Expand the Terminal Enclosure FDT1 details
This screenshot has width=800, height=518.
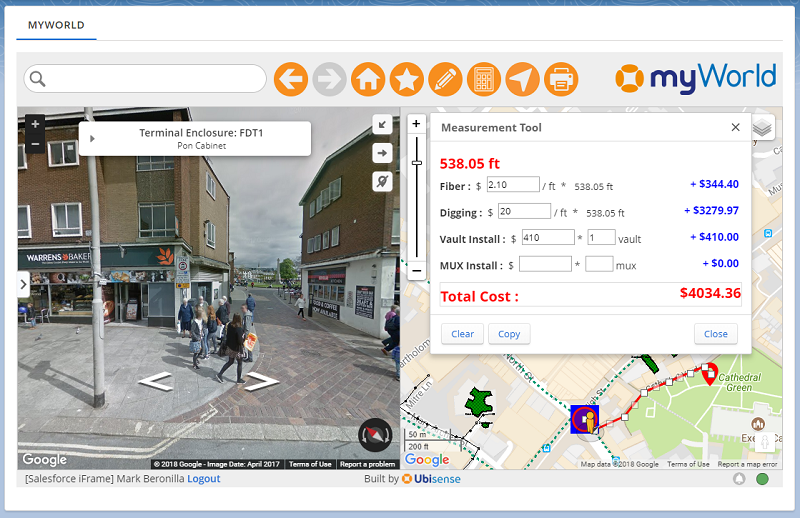point(92,139)
